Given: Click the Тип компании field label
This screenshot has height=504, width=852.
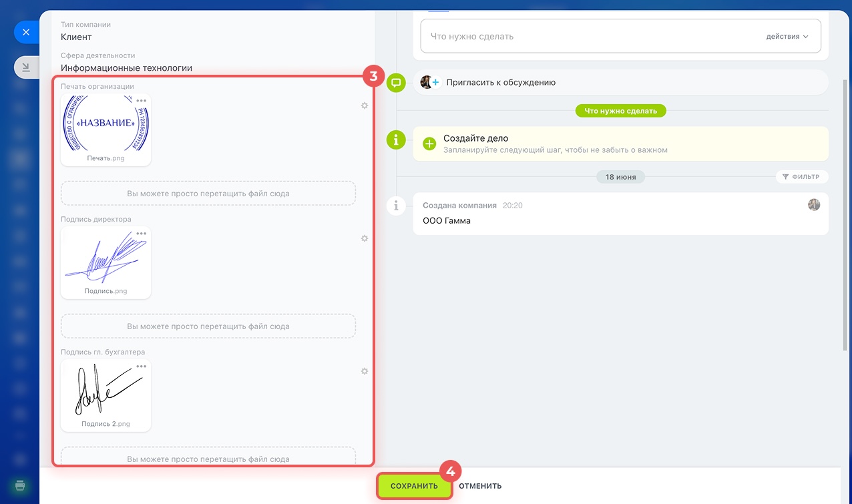Looking at the screenshot, I should pyautogui.click(x=85, y=25).
